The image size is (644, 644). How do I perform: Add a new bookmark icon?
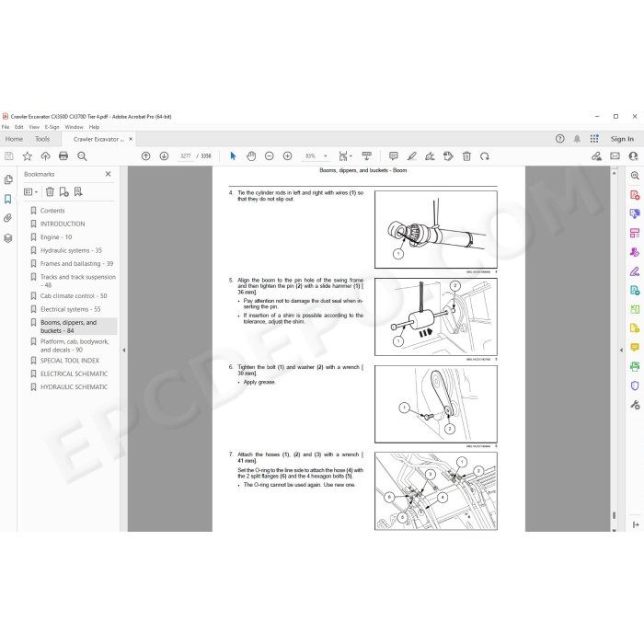point(63,191)
